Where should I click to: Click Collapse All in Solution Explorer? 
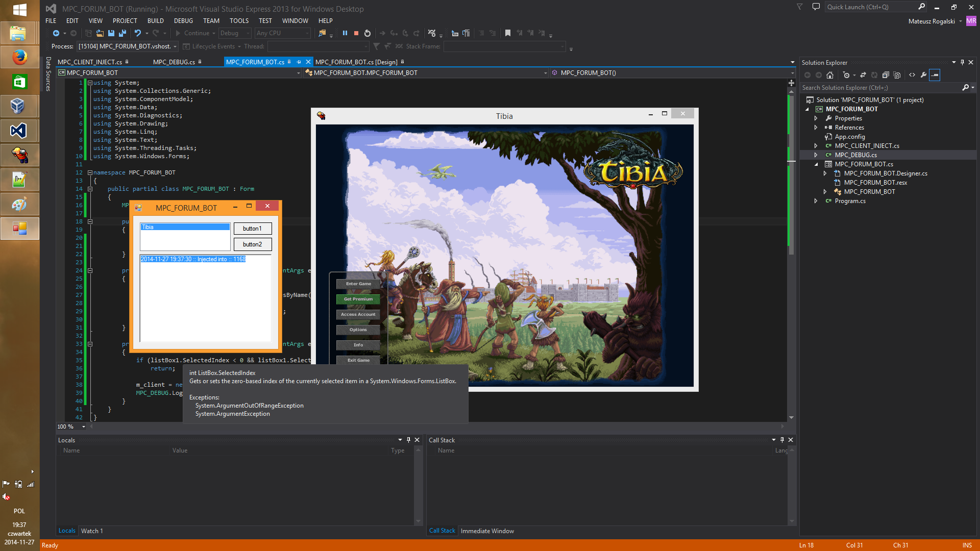[886, 75]
